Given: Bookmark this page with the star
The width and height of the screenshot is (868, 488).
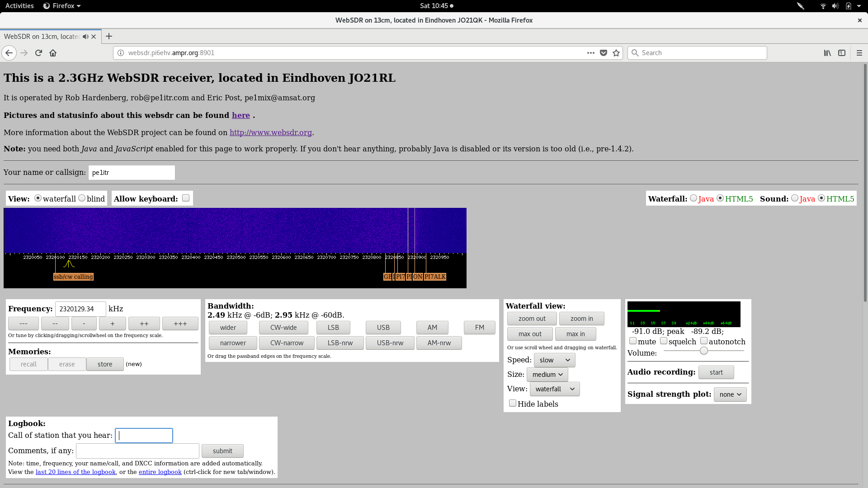Looking at the screenshot, I should [616, 53].
